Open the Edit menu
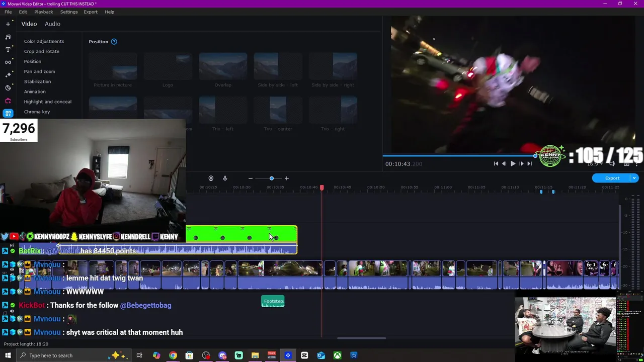The width and height of the screenshot is (644, 362). (23, 12)
